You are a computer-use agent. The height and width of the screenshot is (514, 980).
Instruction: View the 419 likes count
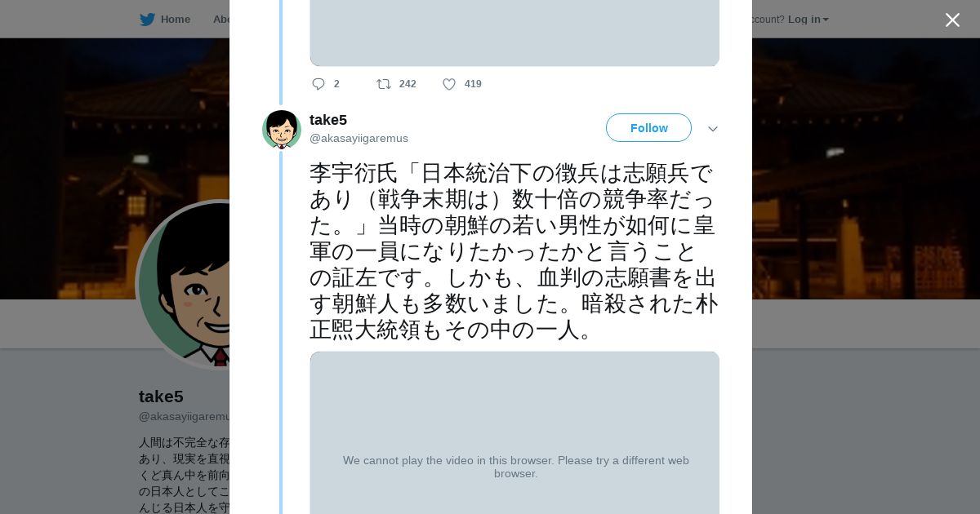click(x=473, y=84)
